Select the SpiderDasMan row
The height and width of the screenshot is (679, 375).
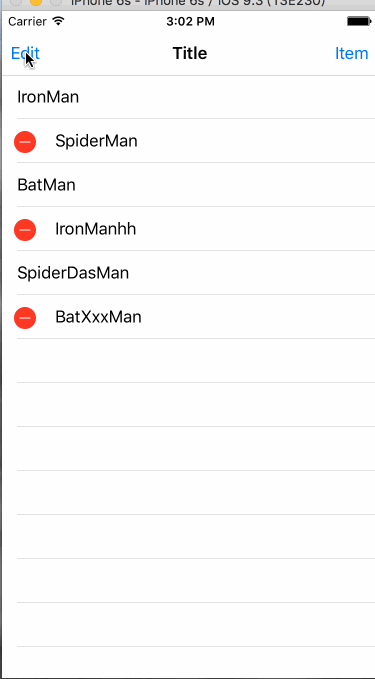pyautogui.click(x=188, y=273)
